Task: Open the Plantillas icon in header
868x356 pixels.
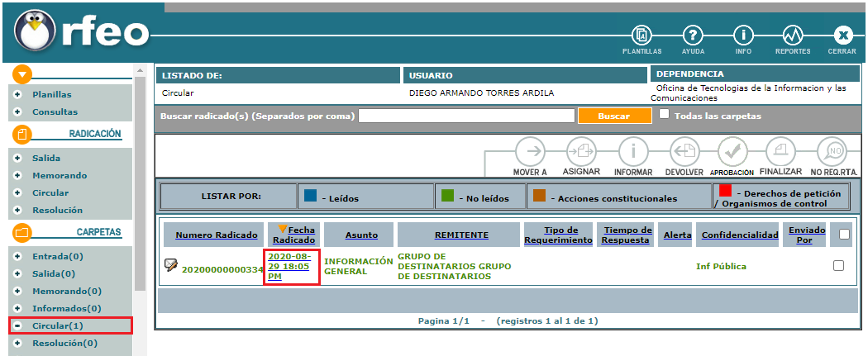Action: [641, 36]
